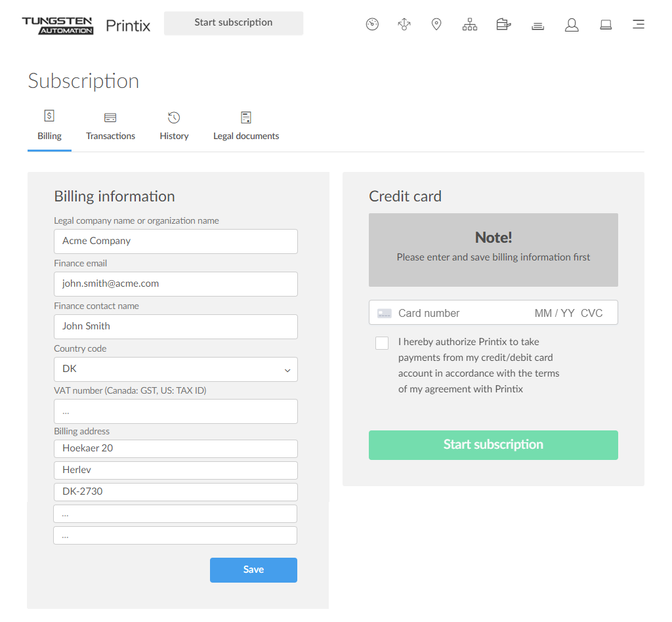The image size is (672, 622).
Task: Click the Finance email field
Action: pos(176,284)
